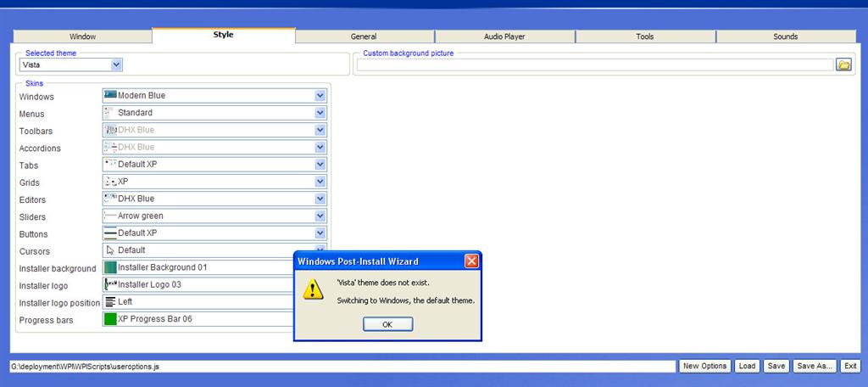Viewport: 868px width, 387px height.
Task: Click the Installer Background 01 swatch
Action: pyautogui.click(x=110, y=267)
